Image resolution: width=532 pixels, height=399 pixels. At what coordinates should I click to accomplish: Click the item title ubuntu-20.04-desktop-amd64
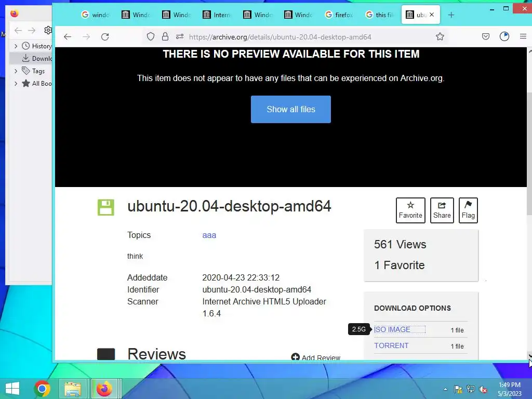[x=229, y=206]
